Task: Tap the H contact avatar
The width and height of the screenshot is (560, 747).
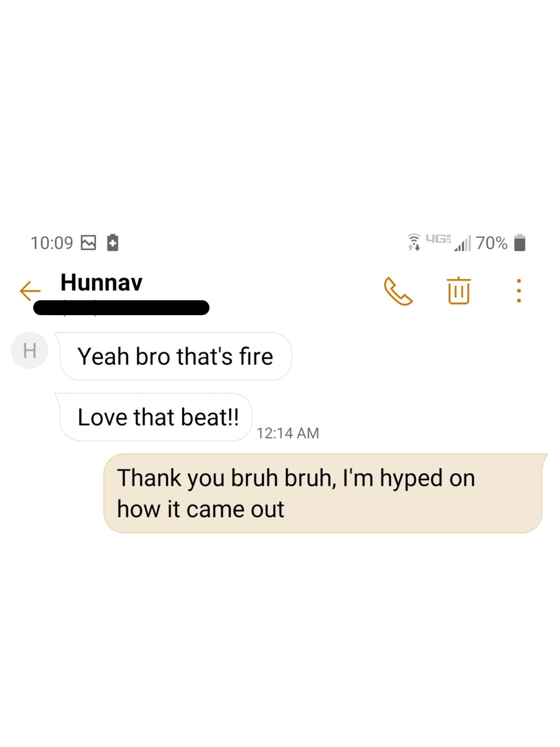Action: pyautogui.click(x=30, y=350)
